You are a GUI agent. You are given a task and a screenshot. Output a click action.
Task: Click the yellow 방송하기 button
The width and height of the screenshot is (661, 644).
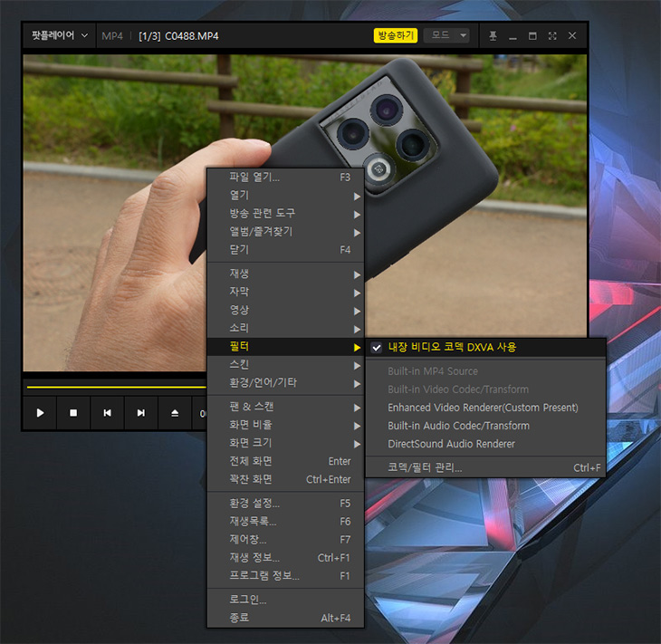tap(396, 35)
